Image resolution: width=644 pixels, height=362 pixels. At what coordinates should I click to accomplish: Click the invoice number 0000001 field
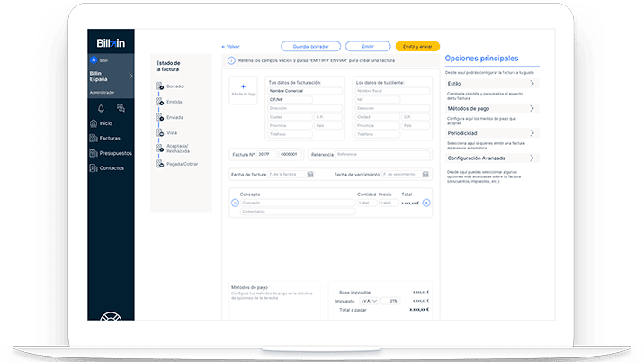tap(290, 154)
